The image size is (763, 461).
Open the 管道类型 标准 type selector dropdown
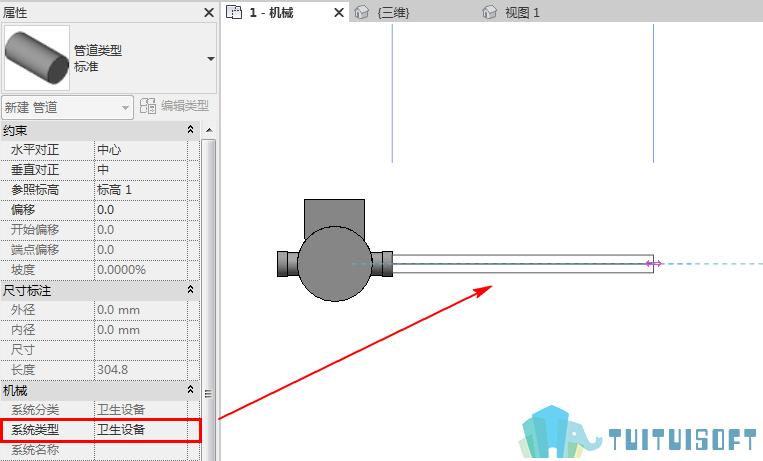211,59
